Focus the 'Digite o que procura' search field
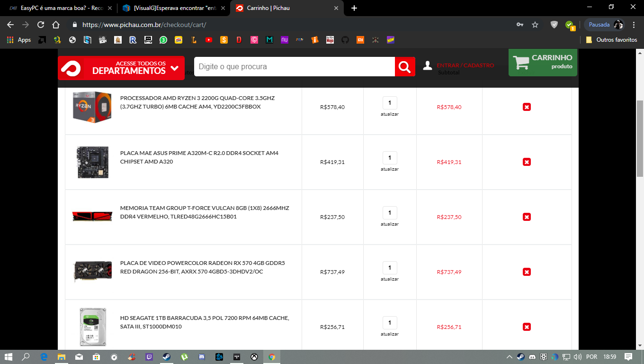Screen dimensions: 644x364 pyautogui.click(x=295, y=67)
